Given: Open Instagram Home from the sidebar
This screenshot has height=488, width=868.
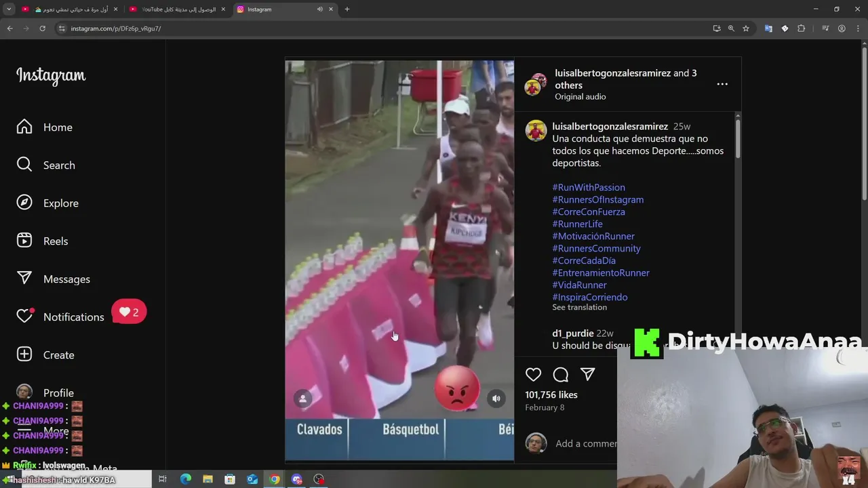Looking at the screenshot, I should [45, 127].
